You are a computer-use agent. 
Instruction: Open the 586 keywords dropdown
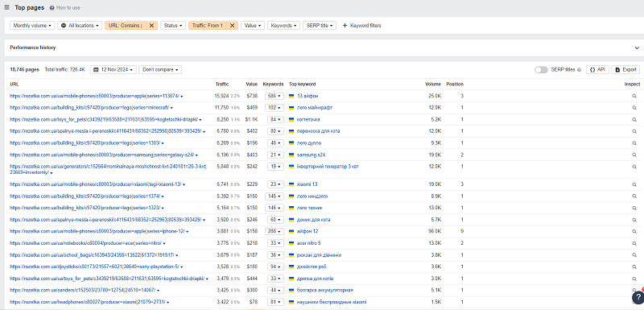click(x=275, y=96)
